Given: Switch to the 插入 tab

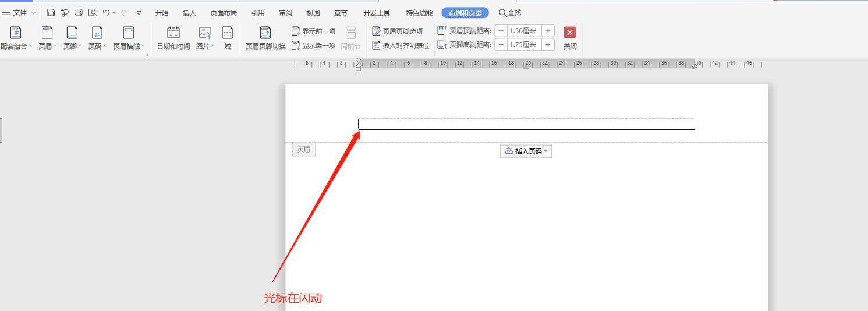Looking at the screenshot, I should click(x=189, y=13).
